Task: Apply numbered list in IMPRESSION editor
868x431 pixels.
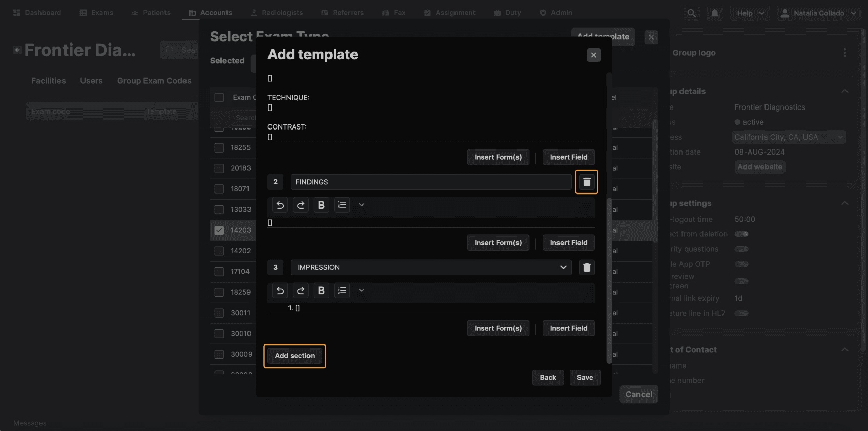Action: click(x=342, y=290)
